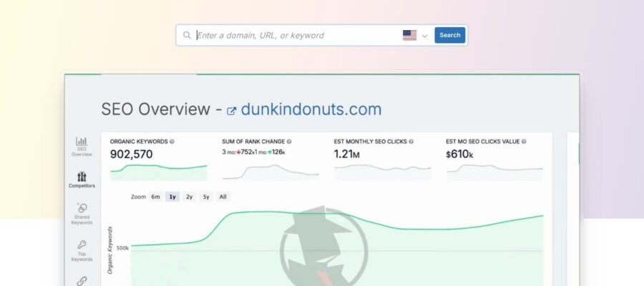Set chart zoom to 5y

pos(206,197)
